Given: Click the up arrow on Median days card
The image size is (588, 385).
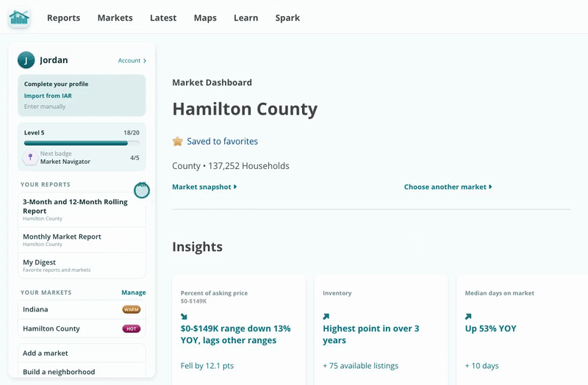Looking at the screenshot, I should pyautogui.click(x=468, y=317).
